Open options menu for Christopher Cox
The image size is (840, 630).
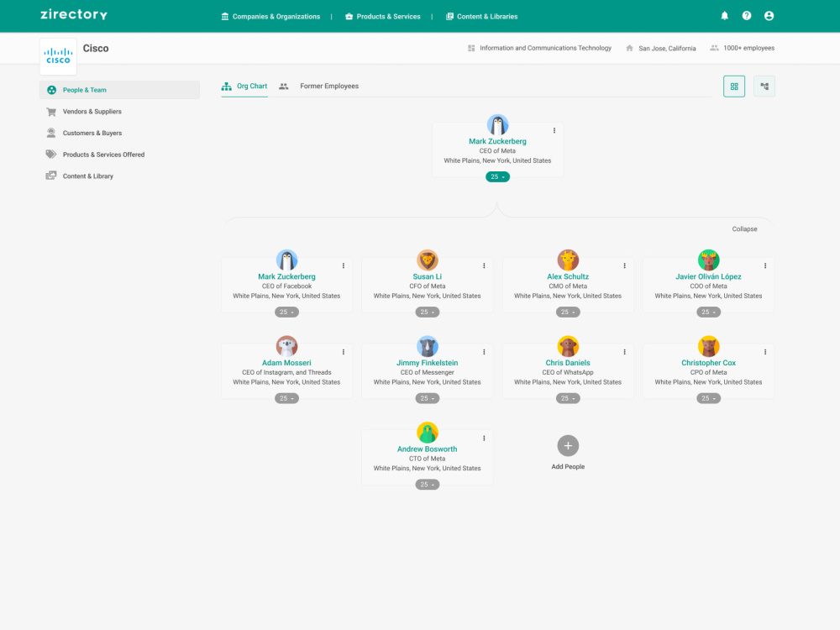tap(765, 352)
